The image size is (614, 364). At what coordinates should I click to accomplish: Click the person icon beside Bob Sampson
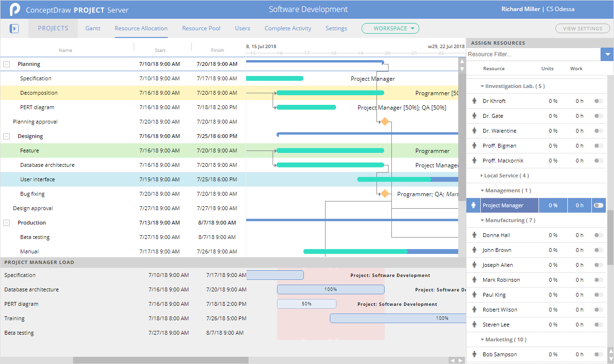pyautogui.click(x=474, y=354)
